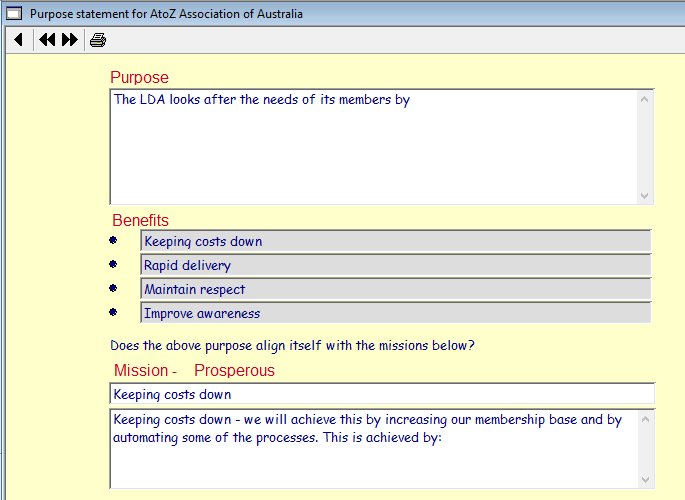
Task: Click the double right arrows forward icon
Action: click(70, 40)
